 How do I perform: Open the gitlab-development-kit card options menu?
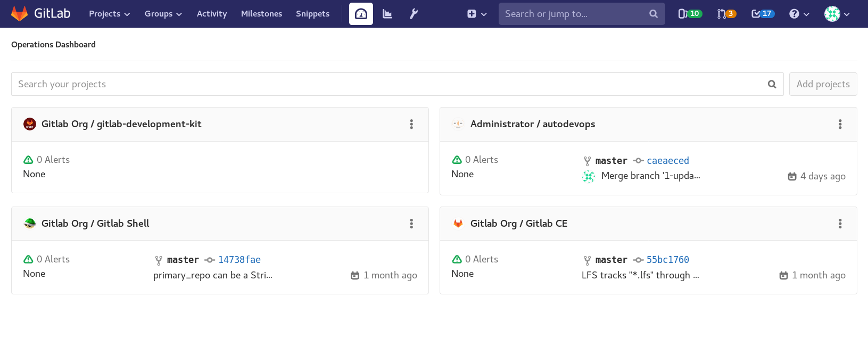coord(411,124)
